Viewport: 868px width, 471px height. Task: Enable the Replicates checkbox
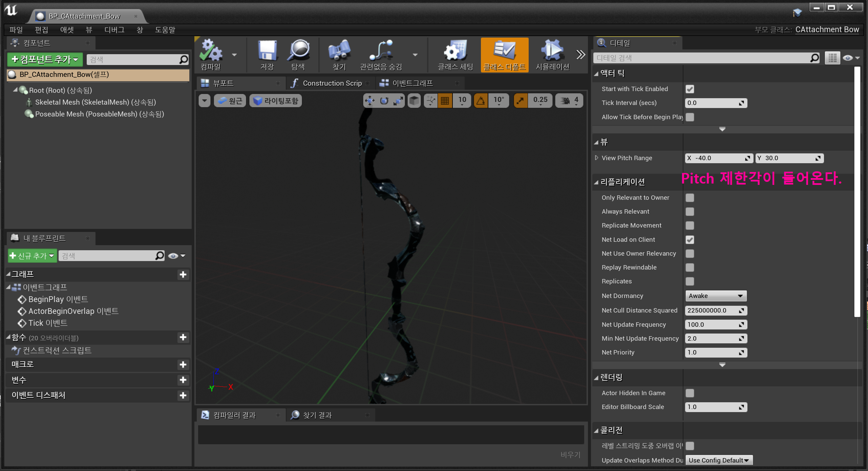(690, 281)
